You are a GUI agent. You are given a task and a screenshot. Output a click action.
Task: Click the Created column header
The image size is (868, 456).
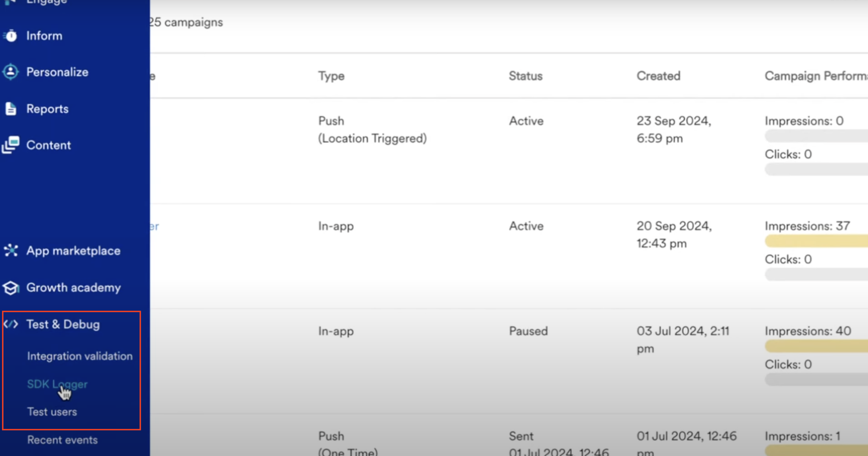coord(658,76)
